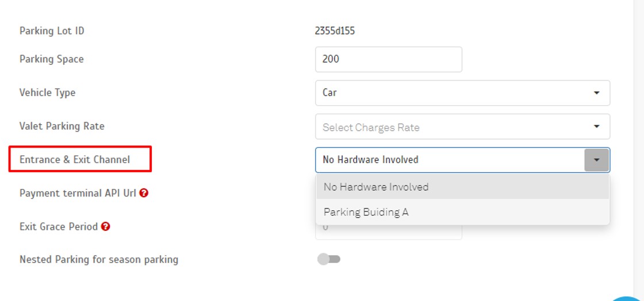
Task: Open the Vehicle Type dropdown arrow
Action: click(x=596, y=92)
